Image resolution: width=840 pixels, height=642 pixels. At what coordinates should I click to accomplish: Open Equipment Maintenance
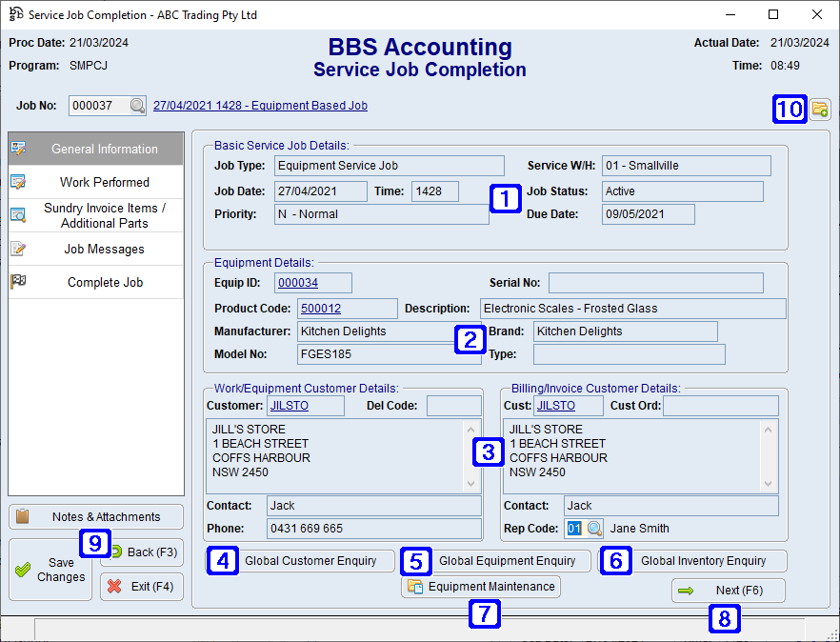coord(480,587)
